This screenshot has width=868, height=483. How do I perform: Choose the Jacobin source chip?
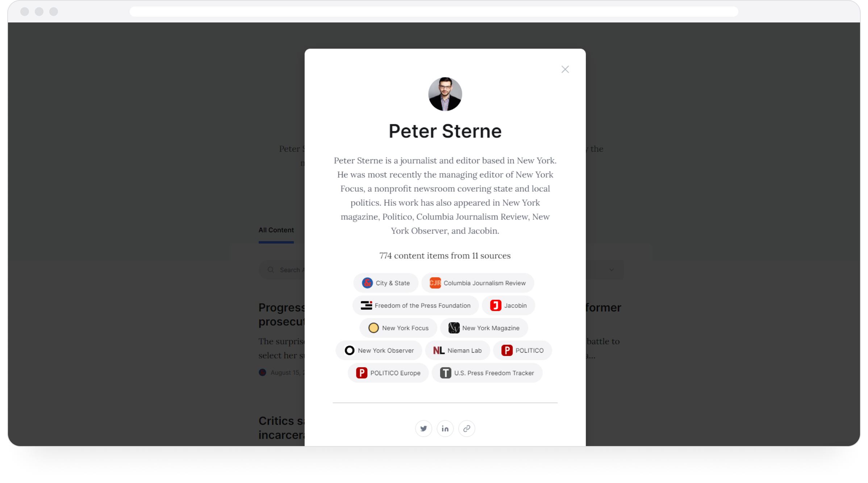click(508, 306)
